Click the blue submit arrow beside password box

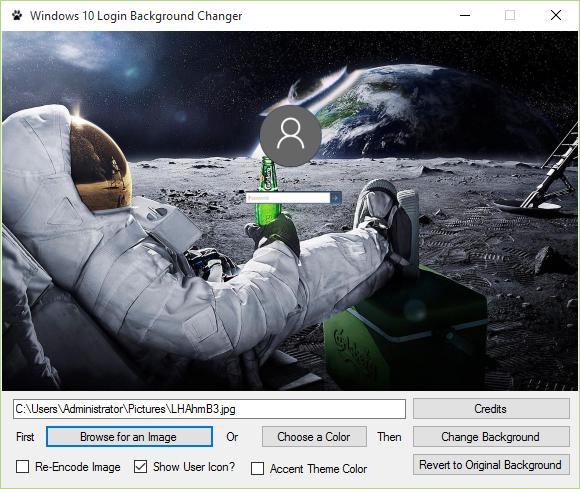pos(336,198)
